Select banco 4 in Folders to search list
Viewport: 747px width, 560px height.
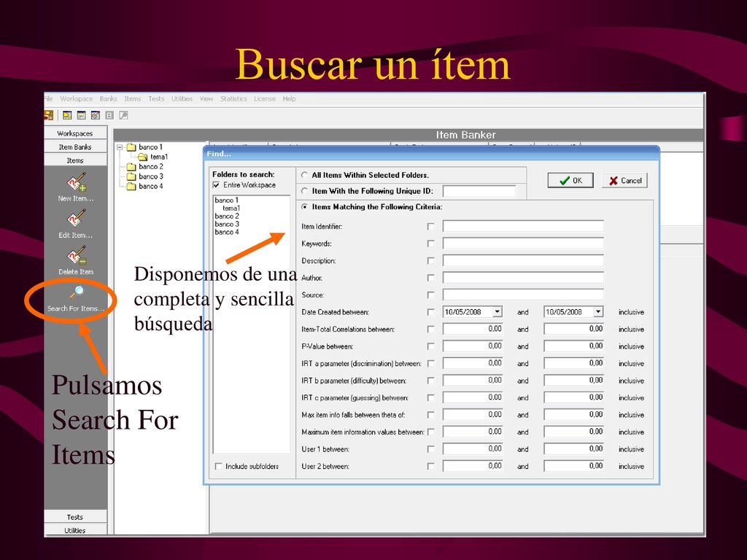pyautogui.click(x=227, y=233)
